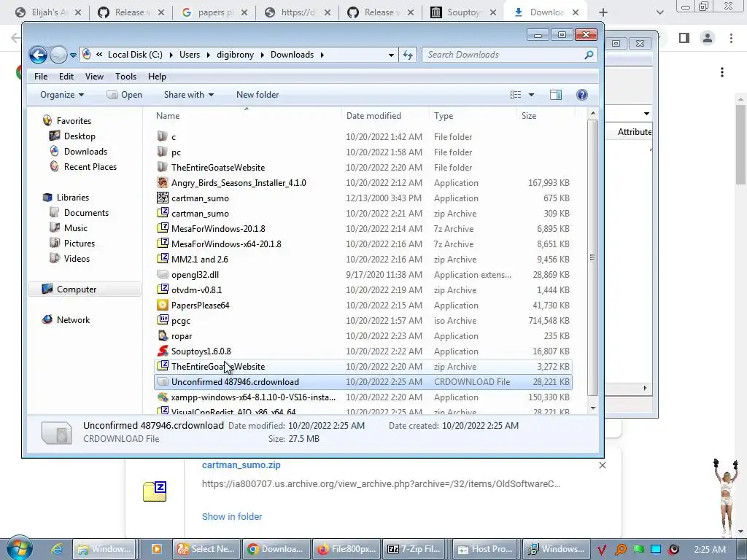
Task: Click the magnifier icon in Search Downloads
Action: tap(589, 55)
